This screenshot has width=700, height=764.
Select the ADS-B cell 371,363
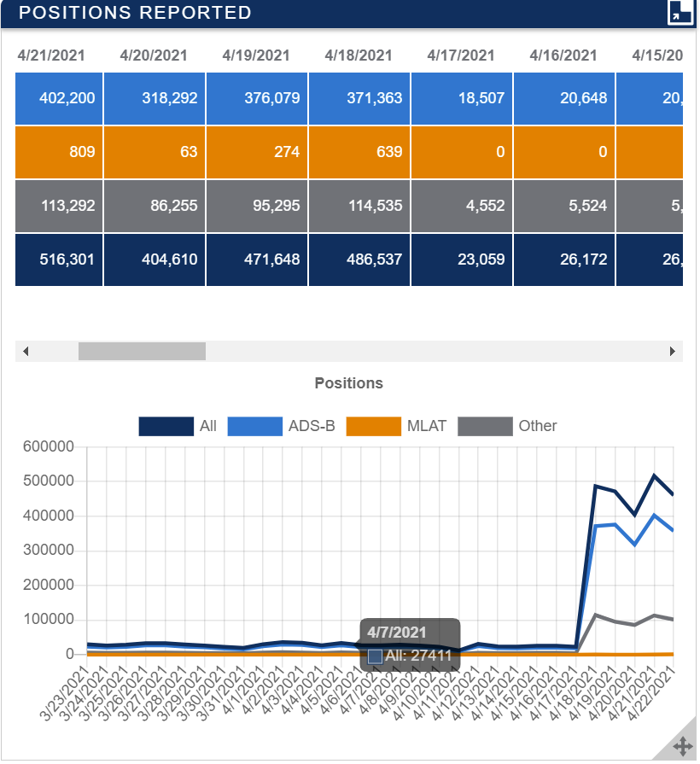click(x=359, y=98)
